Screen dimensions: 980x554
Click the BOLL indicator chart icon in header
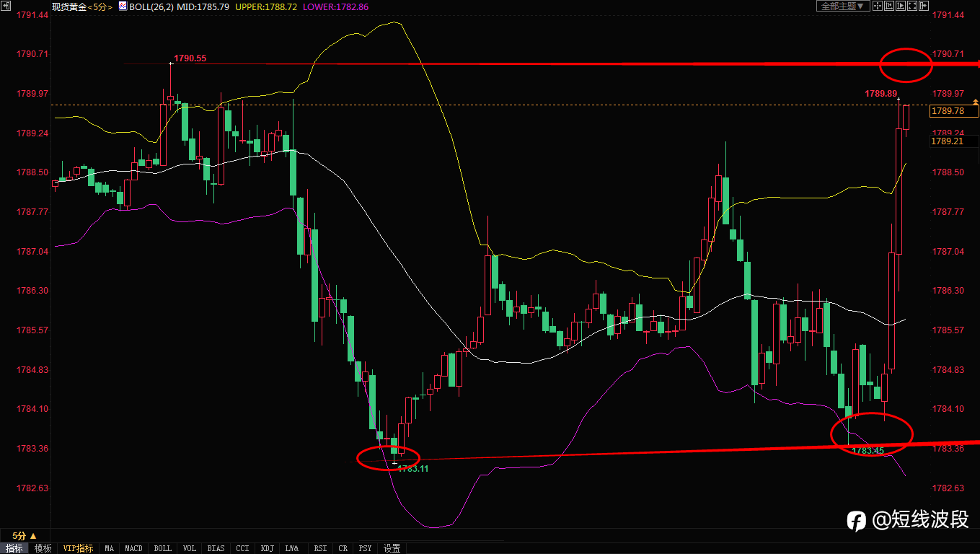tap(123, 6)
